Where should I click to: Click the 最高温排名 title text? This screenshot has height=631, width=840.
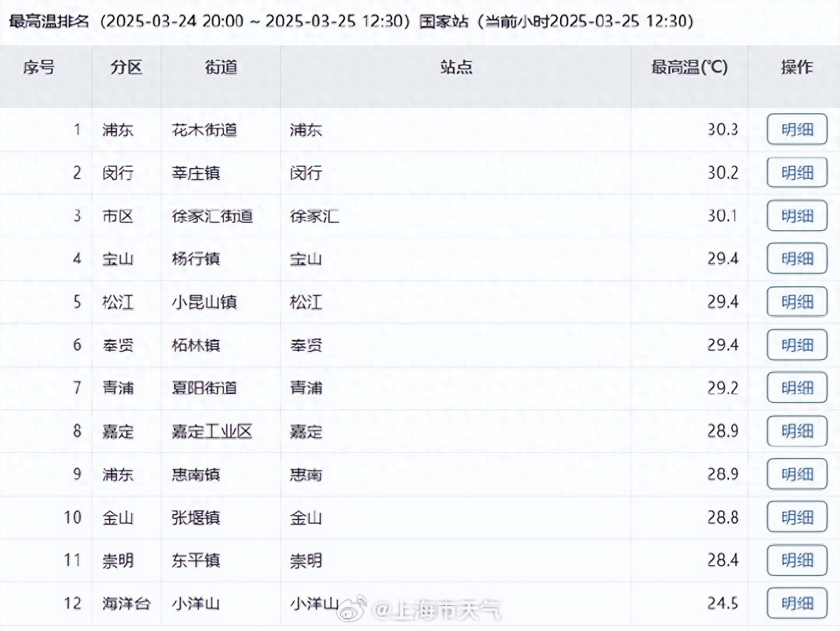click(x=49, y=21)
